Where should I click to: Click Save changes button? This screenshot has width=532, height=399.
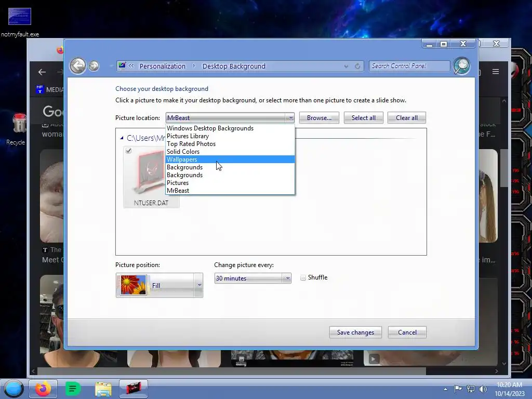(x=355, y=332)
